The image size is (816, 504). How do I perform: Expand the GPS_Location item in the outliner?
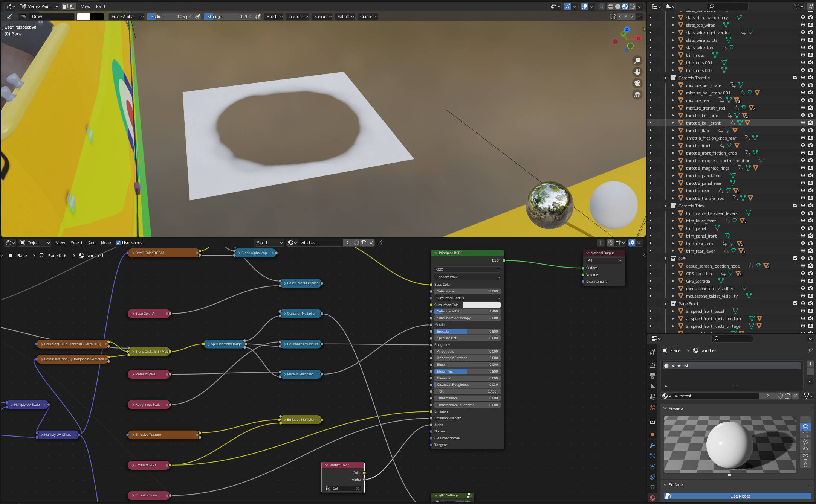[x=673, y=274]
